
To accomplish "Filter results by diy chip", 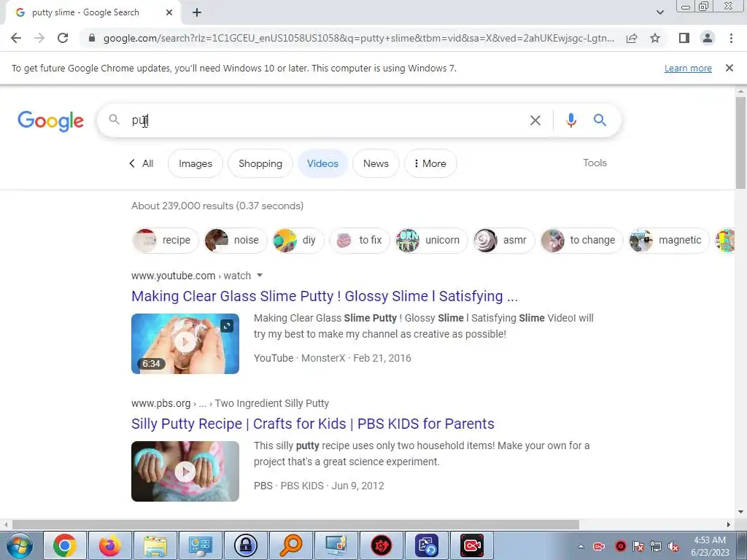I will click(298, 240).
